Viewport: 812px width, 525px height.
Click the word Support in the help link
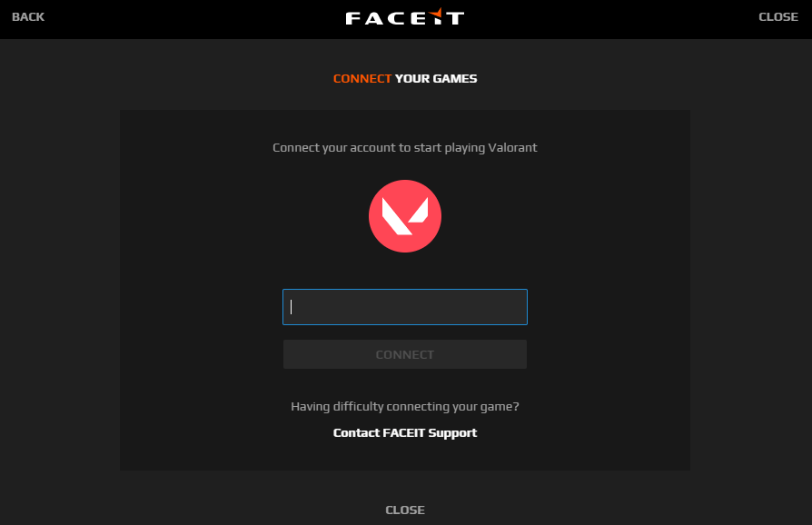click(452, 433)
